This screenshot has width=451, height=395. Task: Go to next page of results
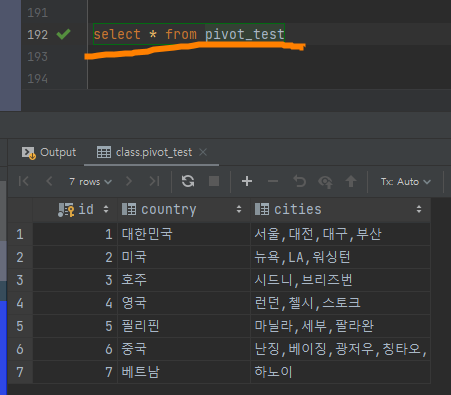click(129, 181)
